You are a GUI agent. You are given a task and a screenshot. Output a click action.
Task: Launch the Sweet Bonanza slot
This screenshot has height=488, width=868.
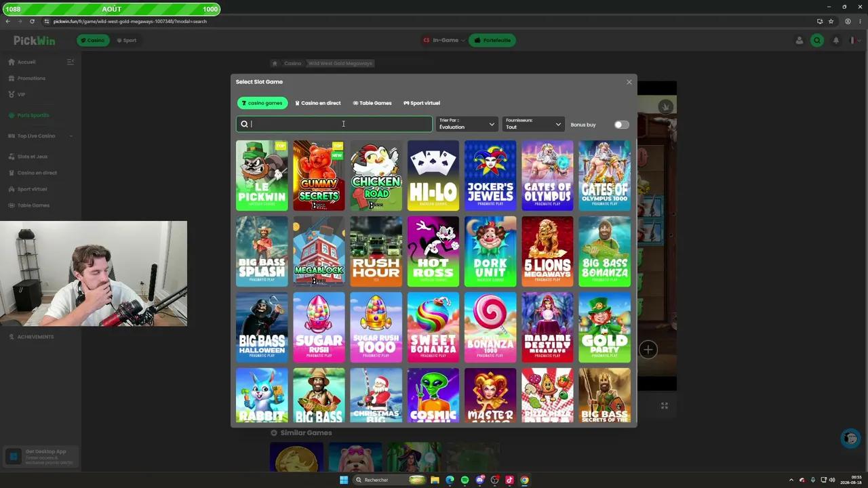433,327
